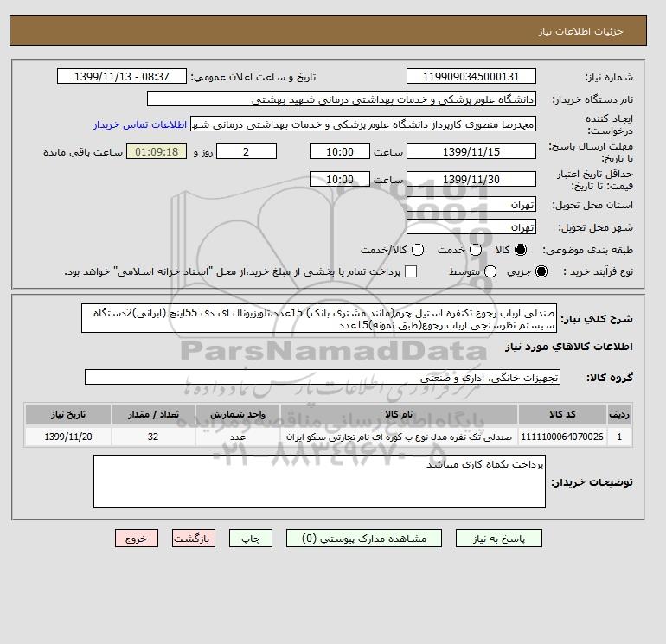Viewport: 666px width, 644px height.
Task: Click the نام کالا column header
Action: pyautogui.click(x=399, y=414)
